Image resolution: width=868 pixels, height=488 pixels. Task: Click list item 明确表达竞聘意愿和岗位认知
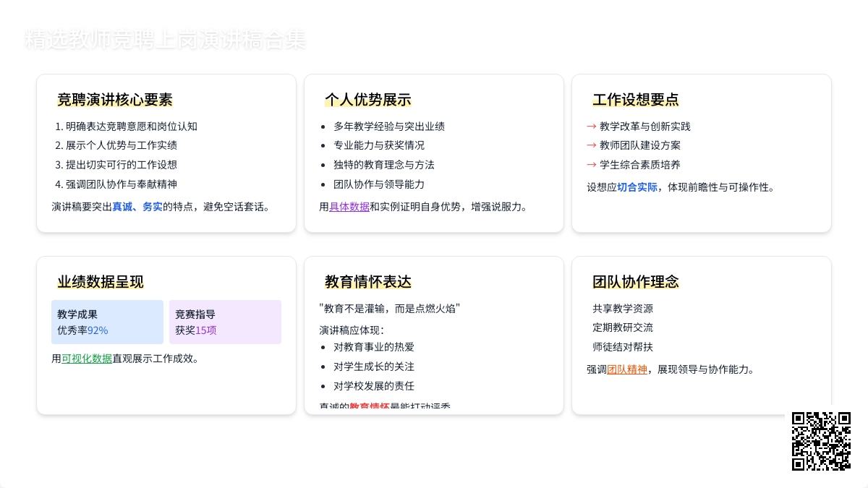(x=132, y=126)
